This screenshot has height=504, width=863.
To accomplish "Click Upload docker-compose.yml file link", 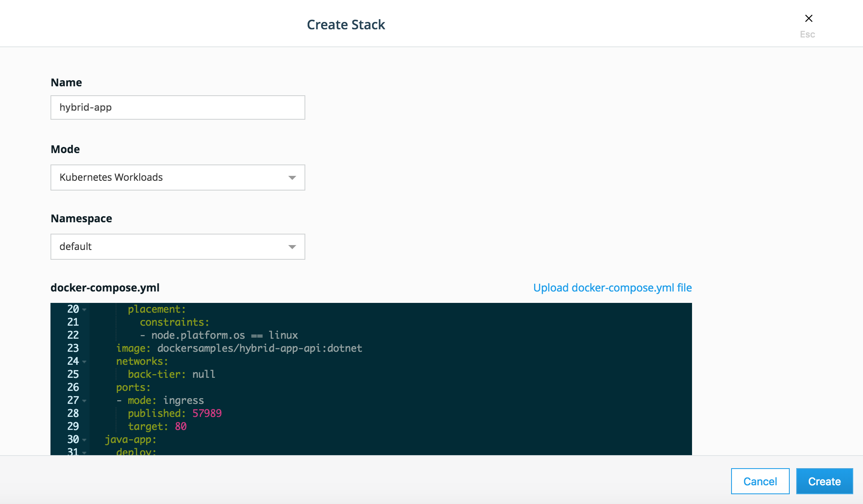I will click(612, 288).
